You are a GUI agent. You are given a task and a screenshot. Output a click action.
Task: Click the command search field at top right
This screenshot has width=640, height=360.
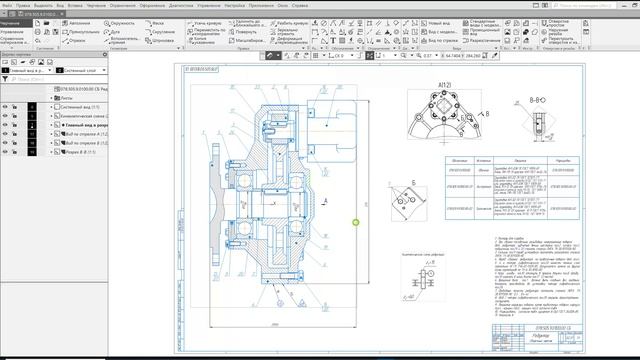pos(584,6)
